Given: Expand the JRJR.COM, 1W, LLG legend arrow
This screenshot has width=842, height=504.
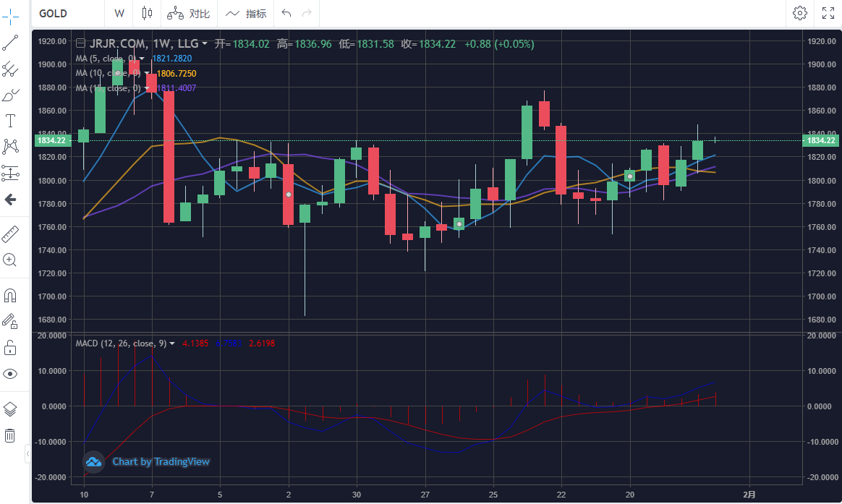Looking at the screenshot, I should tap(205, 44).
